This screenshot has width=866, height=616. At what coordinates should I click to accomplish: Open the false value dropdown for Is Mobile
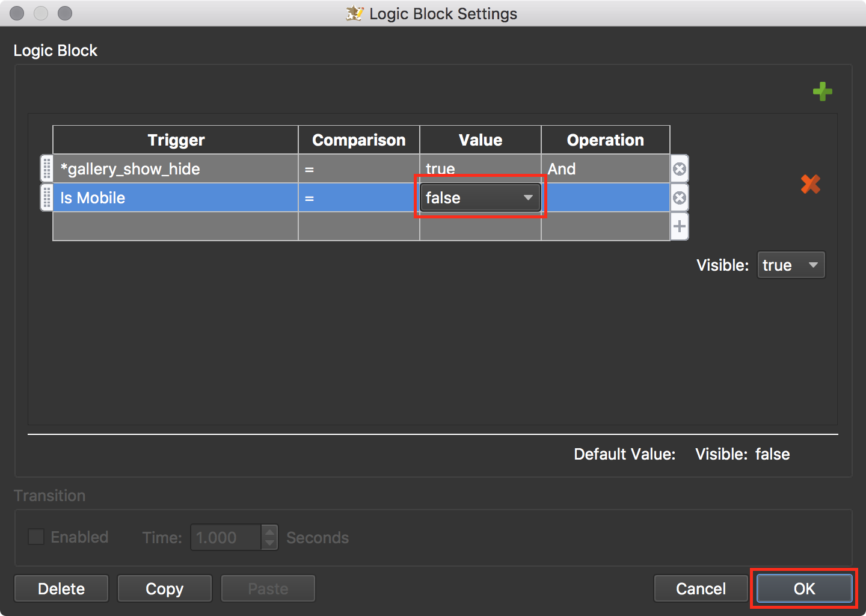[480, 197]
